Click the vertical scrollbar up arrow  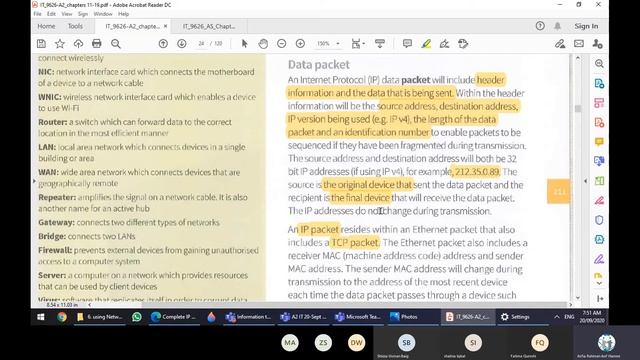(578, 58)
